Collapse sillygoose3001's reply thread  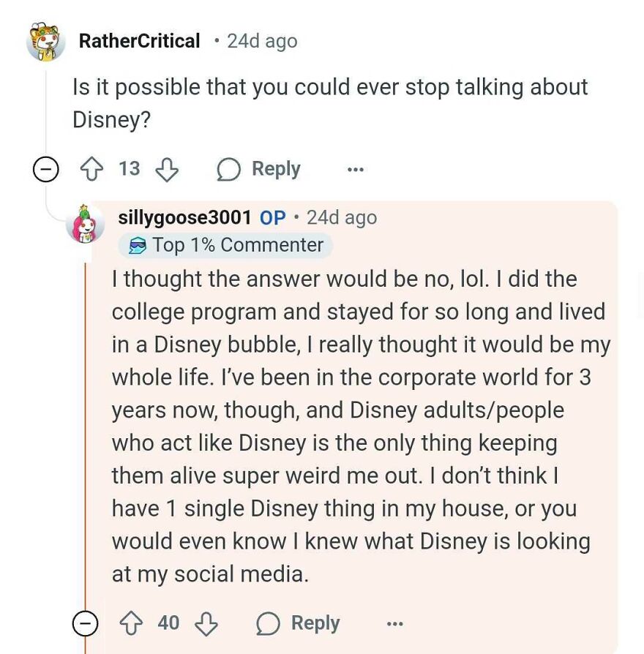point(86,623)
